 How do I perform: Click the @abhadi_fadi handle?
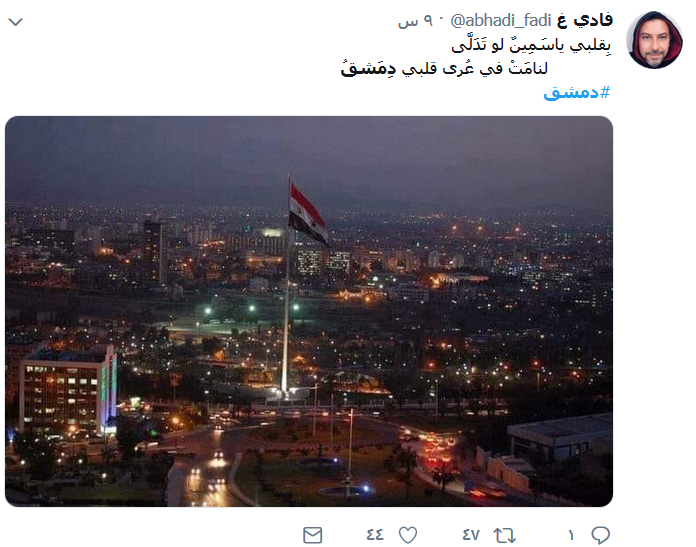(x=501, y=20)
